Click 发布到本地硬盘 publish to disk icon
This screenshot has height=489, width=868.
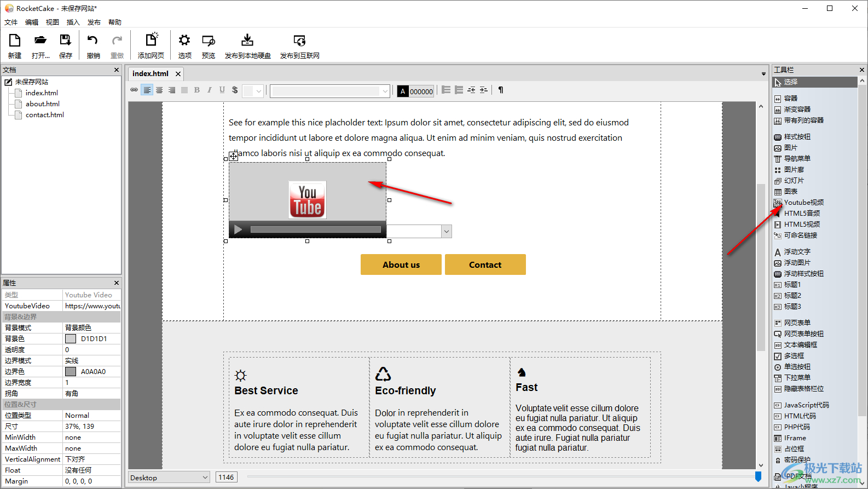247,40
